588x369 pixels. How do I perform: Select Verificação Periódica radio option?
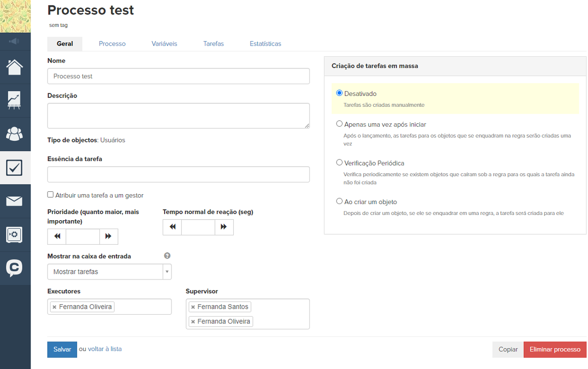tap(340, 163)
